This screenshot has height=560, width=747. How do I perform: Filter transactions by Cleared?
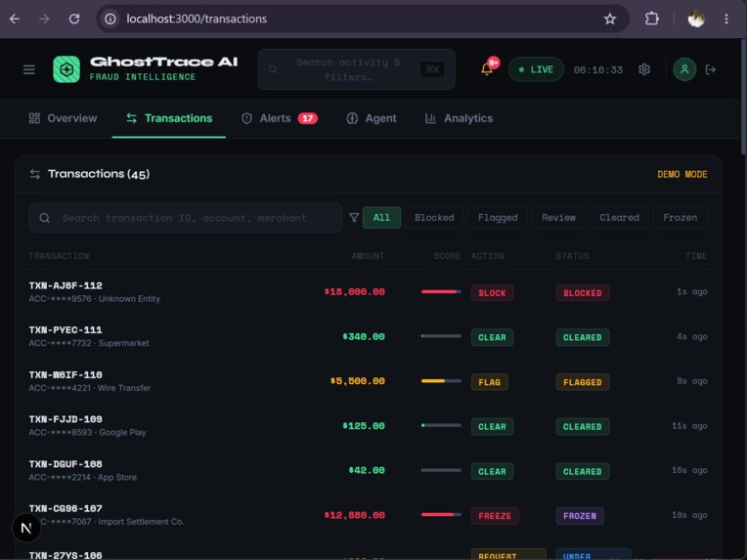(x=619, y=218)
